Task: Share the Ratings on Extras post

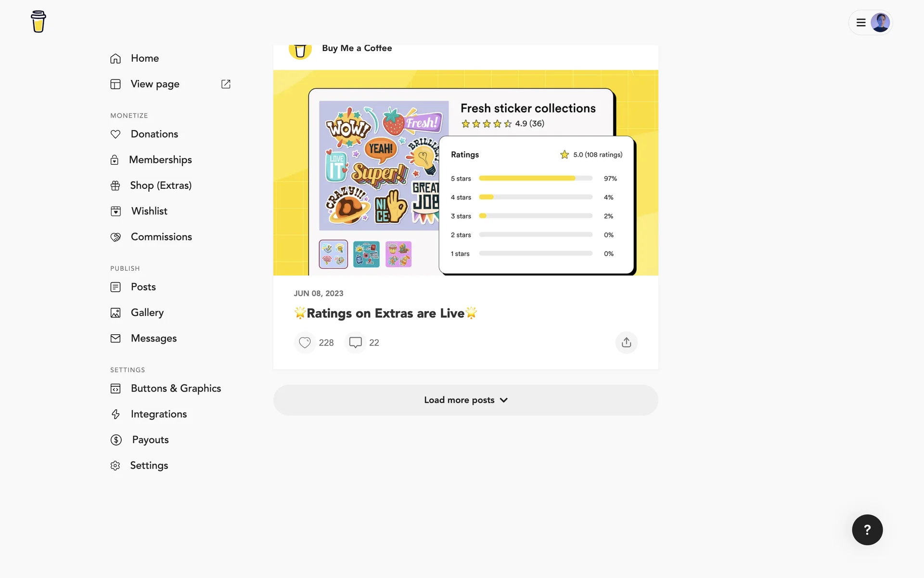Action: (626, 342)
